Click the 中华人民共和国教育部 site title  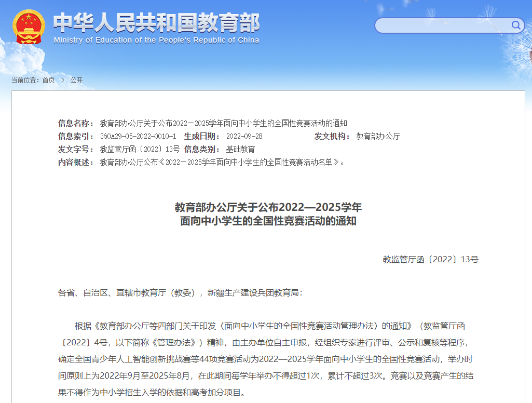click(156, 23)
